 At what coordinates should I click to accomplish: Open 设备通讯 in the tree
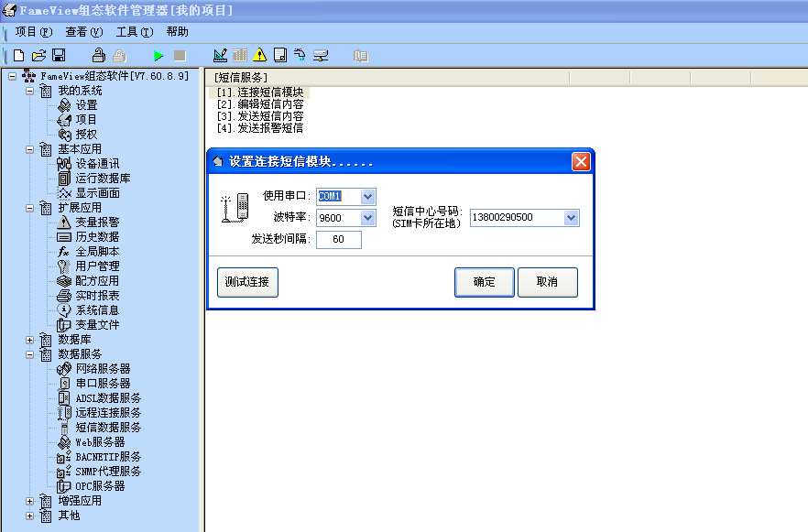(97, 163)
